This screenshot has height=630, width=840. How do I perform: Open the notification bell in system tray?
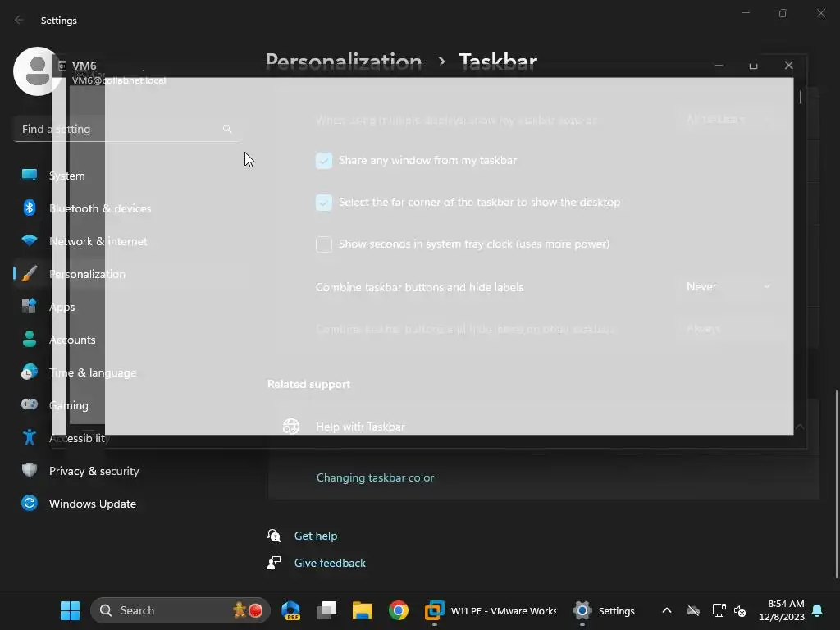[x=817, y=610]
